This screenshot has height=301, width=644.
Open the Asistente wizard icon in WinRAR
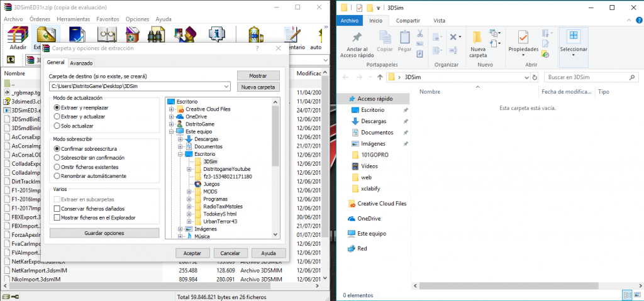(185, 35)
